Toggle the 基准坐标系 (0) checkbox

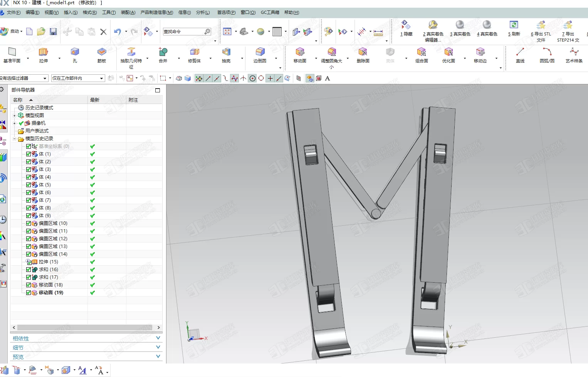click(x=29, y=146)
